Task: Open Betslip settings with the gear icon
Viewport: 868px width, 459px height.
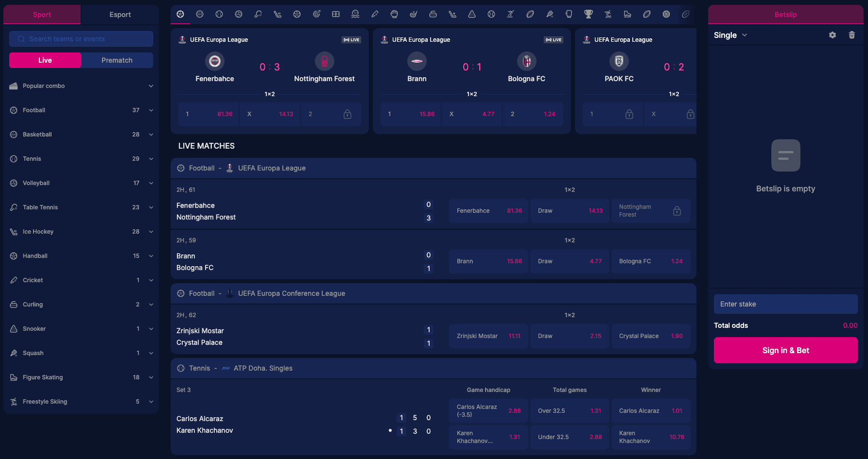Action: [833, 35]
